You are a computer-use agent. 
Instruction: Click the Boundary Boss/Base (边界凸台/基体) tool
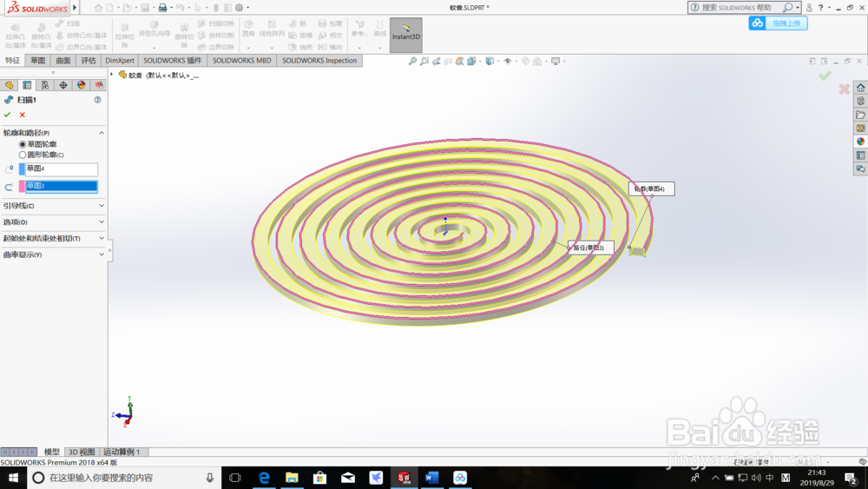(81, 47)
